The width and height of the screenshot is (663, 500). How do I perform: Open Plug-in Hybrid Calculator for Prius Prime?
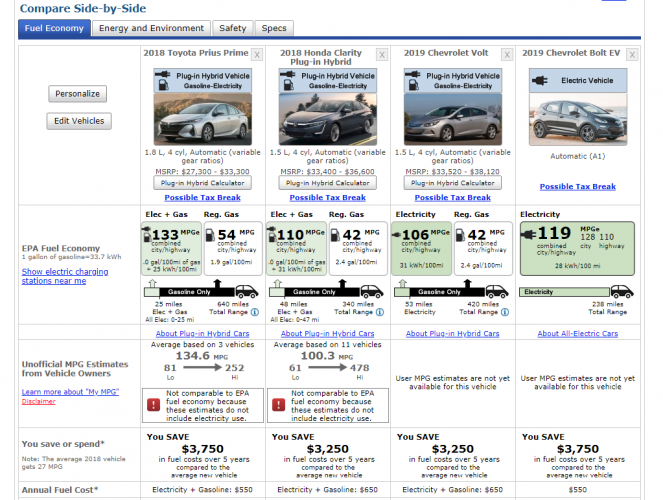tap(202, 183)
